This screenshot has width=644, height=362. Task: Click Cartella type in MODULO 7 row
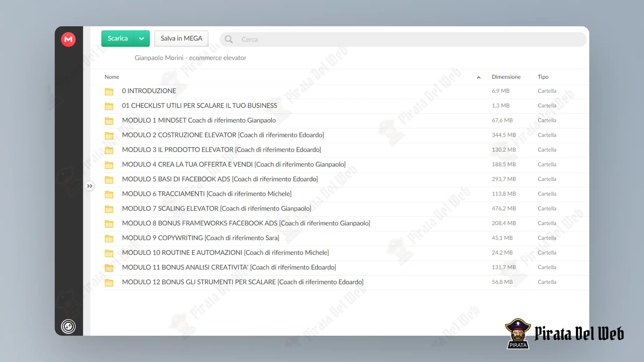pos(547,208)
